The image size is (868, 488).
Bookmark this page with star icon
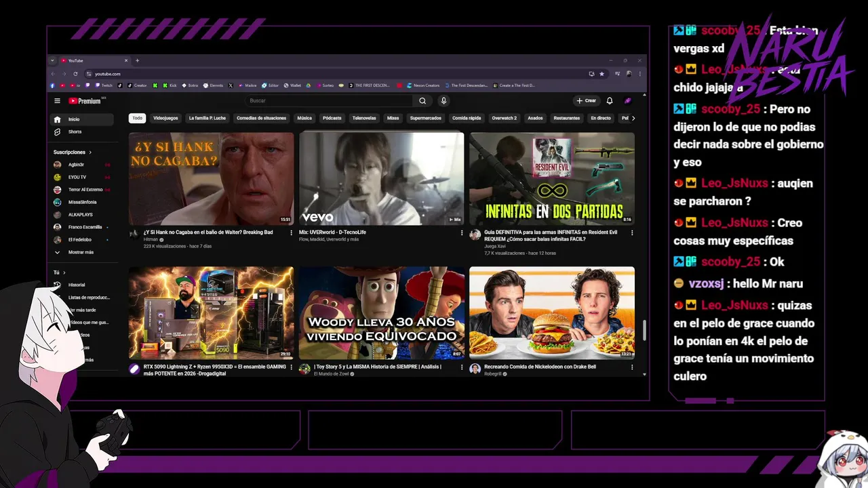pyautogui.click(x=601, y=74)
